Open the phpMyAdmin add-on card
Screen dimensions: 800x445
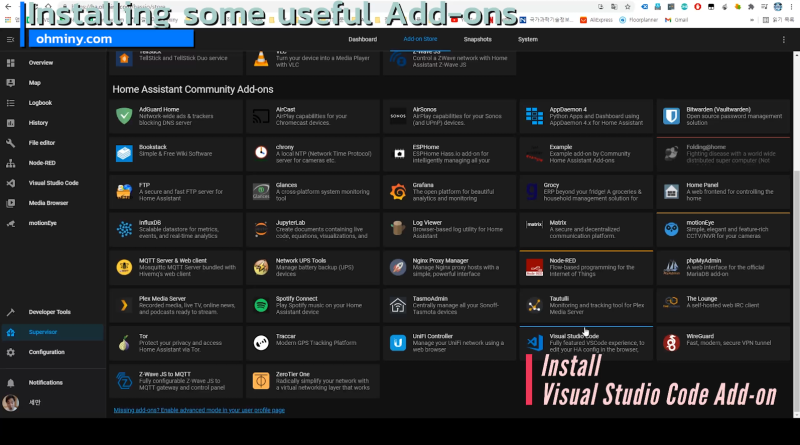[x=723, y=267]
